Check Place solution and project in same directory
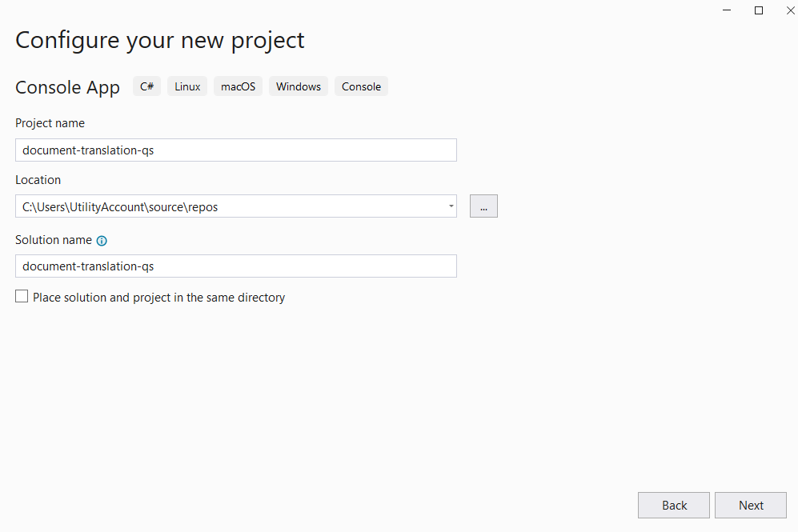 click(22, 297)
